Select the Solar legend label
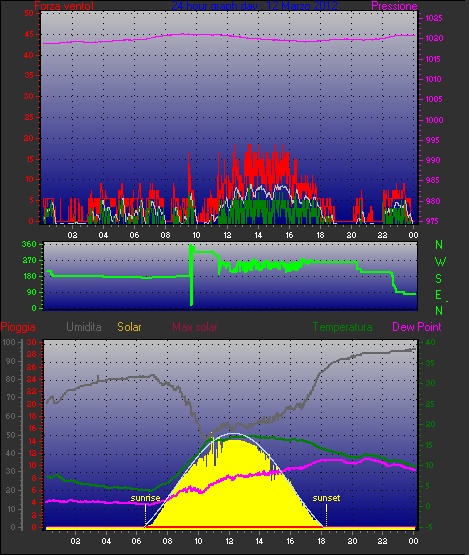Image resolution: width=469 pixels, height=555 pixels. (x=129, y=327)
